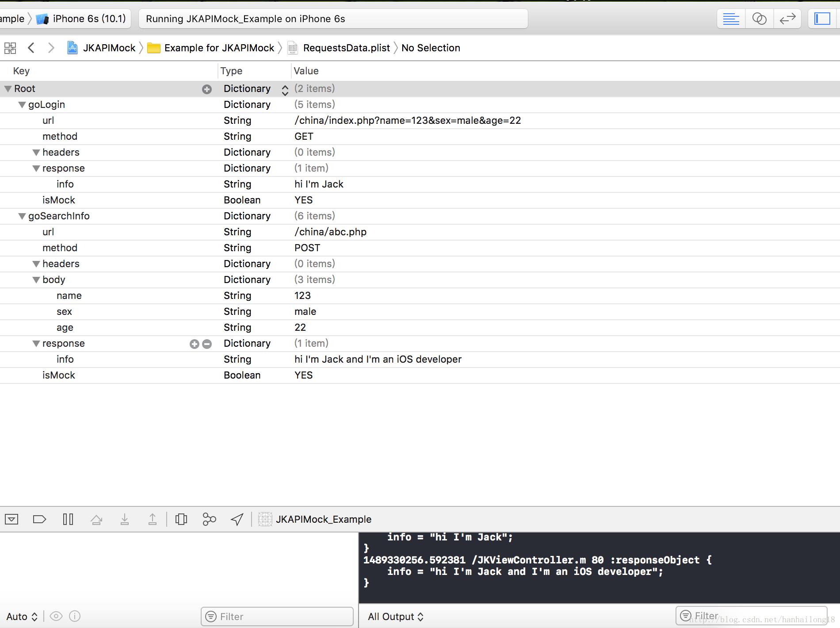Go forward to next file

click(51, 48)
